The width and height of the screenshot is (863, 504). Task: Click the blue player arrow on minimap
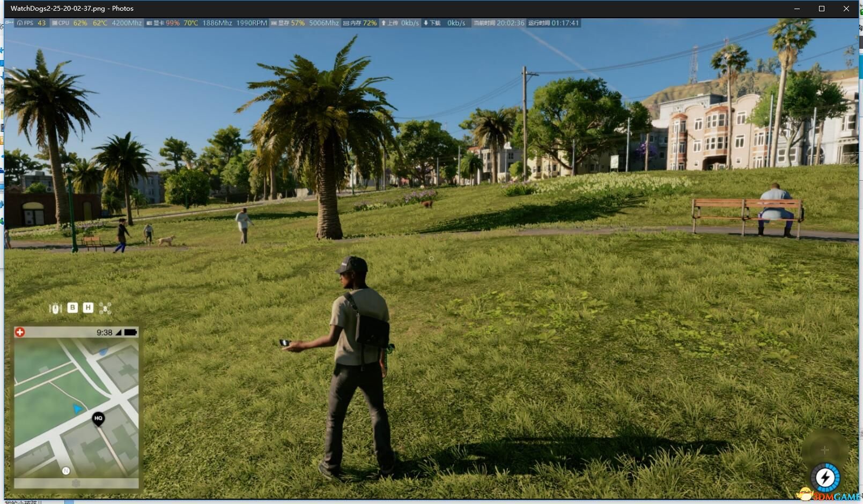78,409
